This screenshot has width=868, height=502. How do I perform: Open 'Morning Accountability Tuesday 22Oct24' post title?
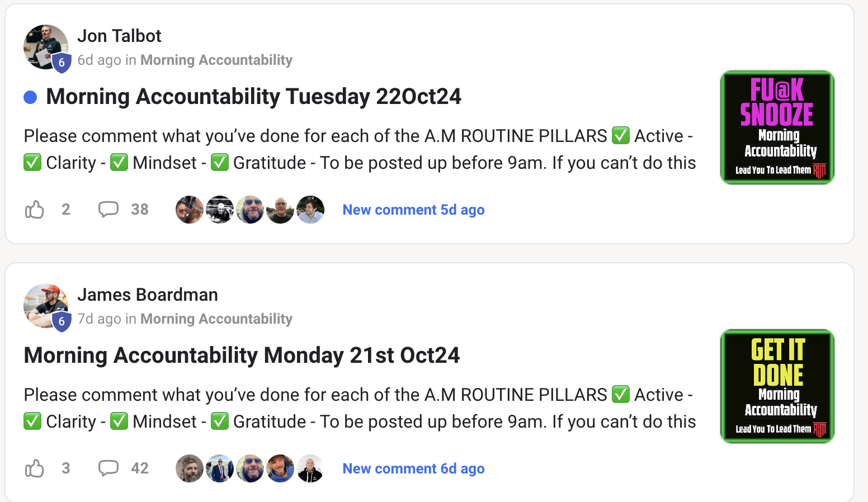pos(253,97)
